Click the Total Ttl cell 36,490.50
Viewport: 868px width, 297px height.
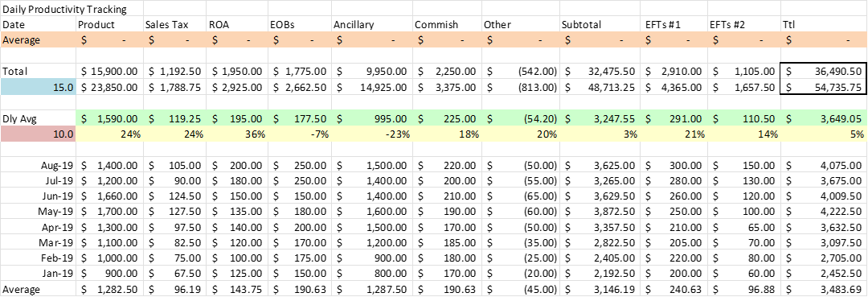824,71
